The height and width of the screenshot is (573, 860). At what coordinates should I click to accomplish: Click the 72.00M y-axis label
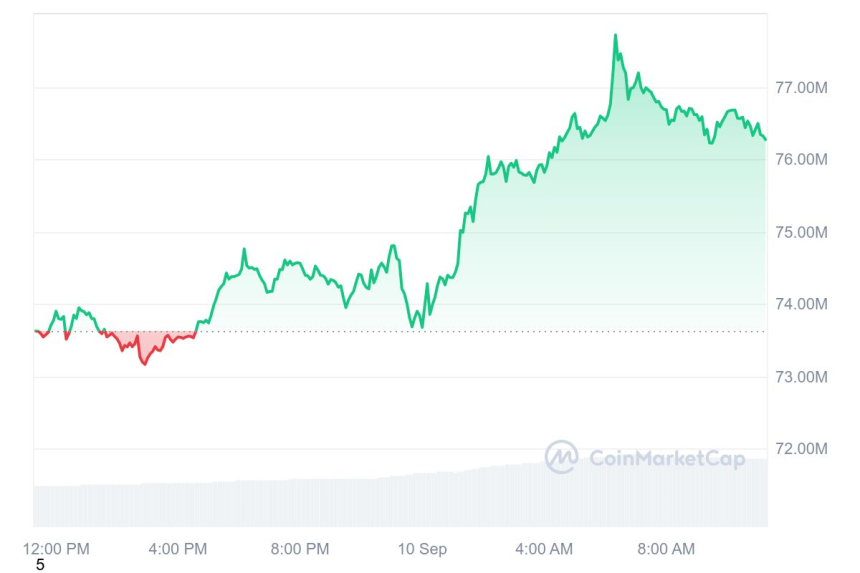tap(802, 449)
